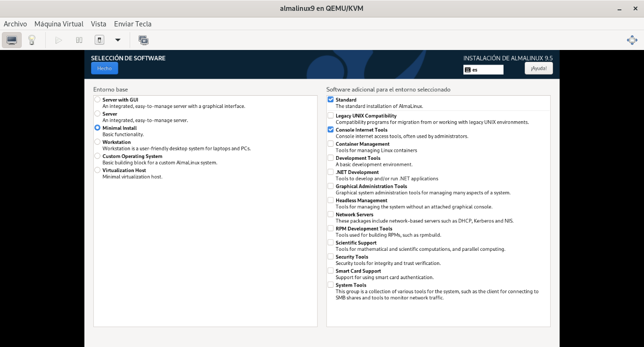Open the Archivo menu
Image resolution: width=644 pixels, height=347 pixels.
15,24
